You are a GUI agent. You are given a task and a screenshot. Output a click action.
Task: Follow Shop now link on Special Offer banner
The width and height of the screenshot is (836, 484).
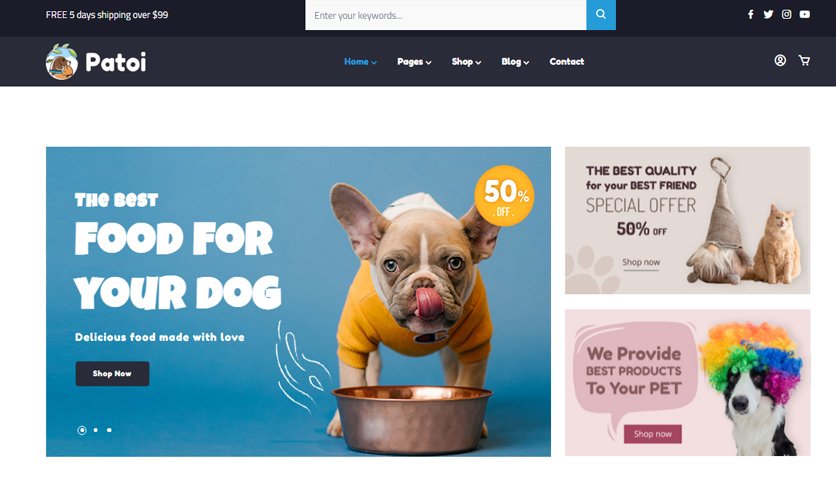click(641, 263)
